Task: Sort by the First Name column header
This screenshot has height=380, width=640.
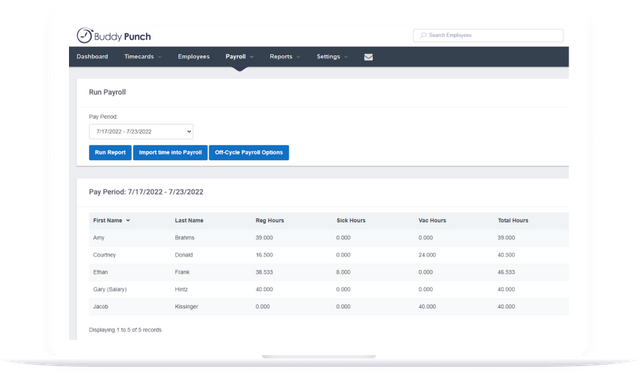Action: click(x=107, y=220)
